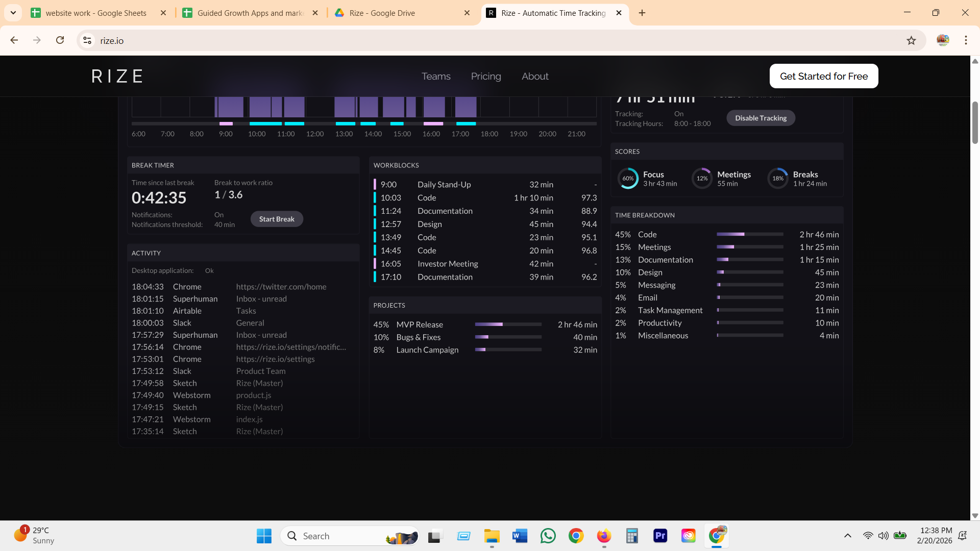980x551 pixels.
Task: Close the website work Google Sheets tab
Action: point(163,13)
